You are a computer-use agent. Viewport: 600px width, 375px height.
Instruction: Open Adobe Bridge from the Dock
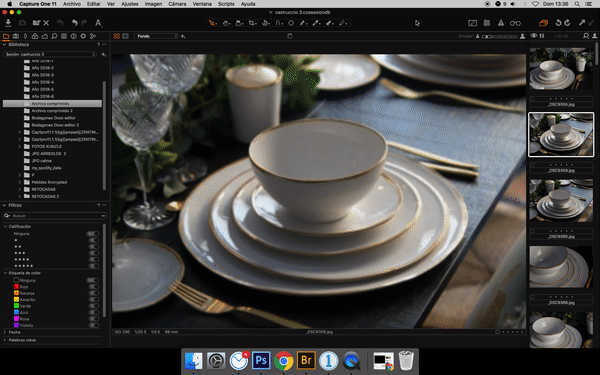click(306, 360)
